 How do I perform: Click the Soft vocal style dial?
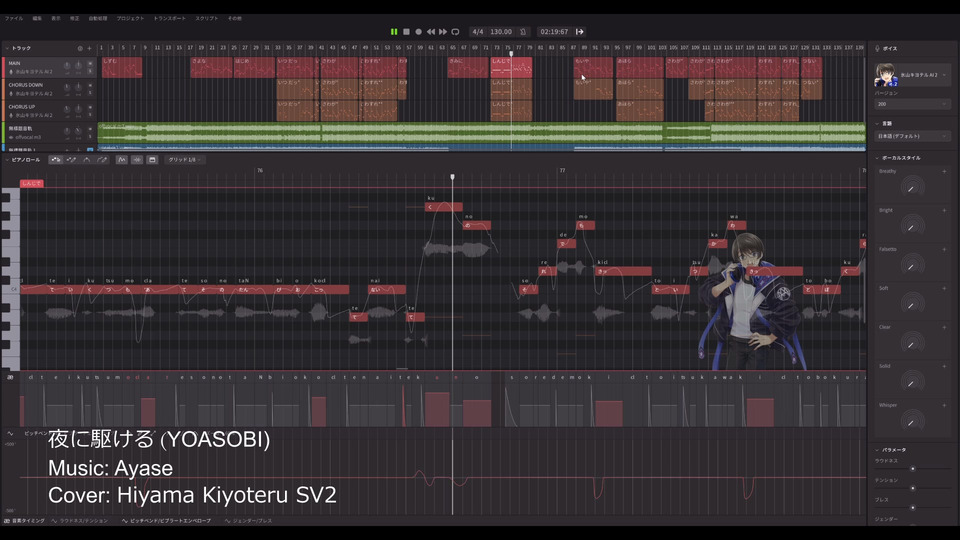912,304
